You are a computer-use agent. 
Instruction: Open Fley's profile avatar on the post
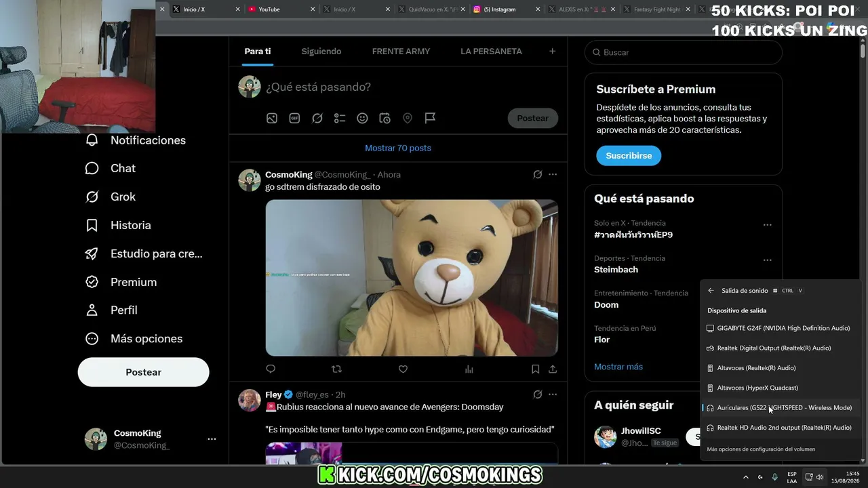[x=250, y=400]
